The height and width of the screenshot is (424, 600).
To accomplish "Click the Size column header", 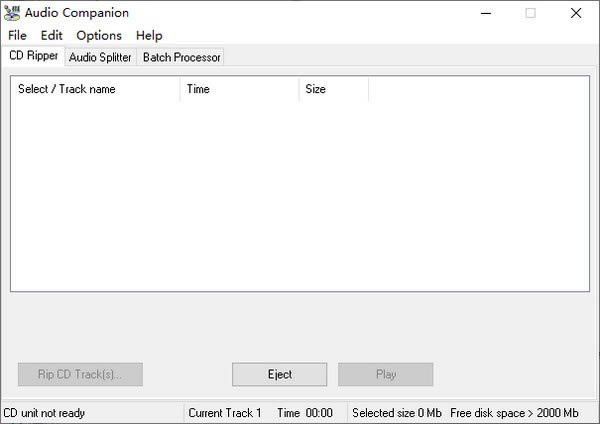I will [333, 89].
